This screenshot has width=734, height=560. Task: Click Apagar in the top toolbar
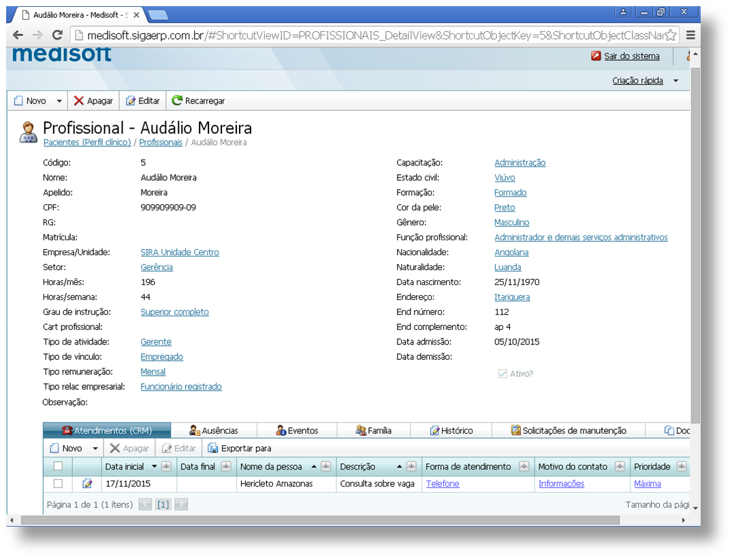(x=94, y=101)
